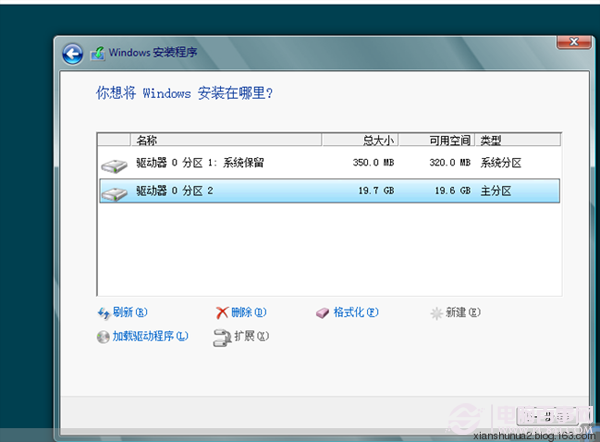Click drive icon for 驱动器 0 分区 2
Image resolution: width=600 pixels, height=442 pixels.
pyautogui.click(x=114, y=194)
